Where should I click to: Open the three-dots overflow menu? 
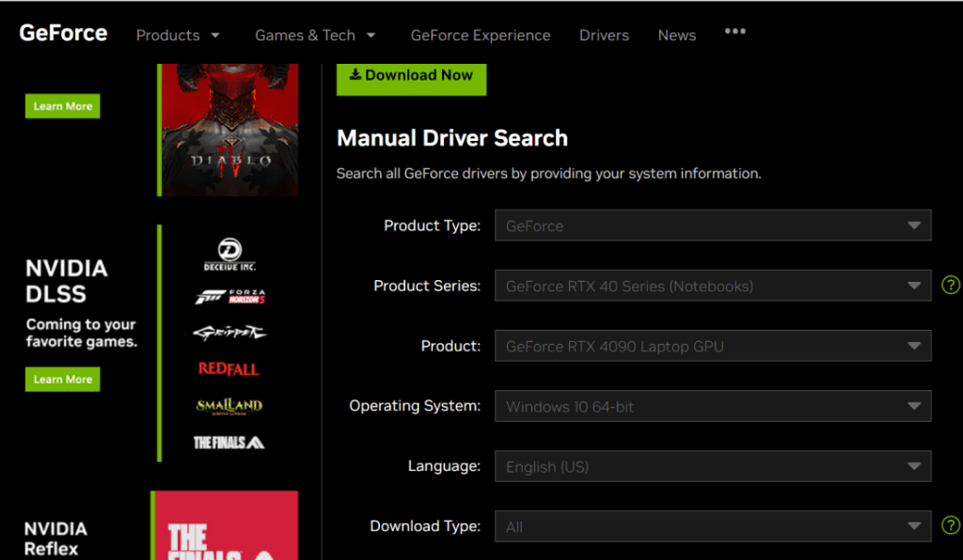735,31
